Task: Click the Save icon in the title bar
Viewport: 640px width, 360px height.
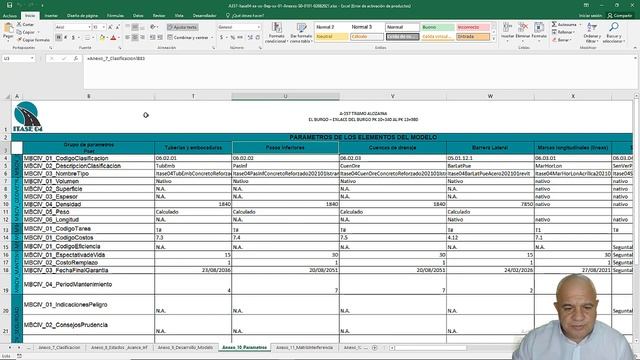Action: coord(9,5)
